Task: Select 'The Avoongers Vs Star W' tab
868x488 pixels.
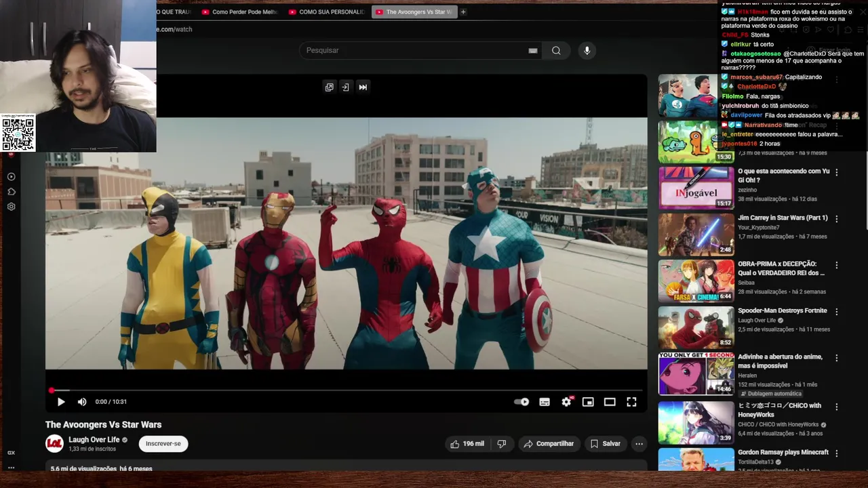Action: click(414, 12)
